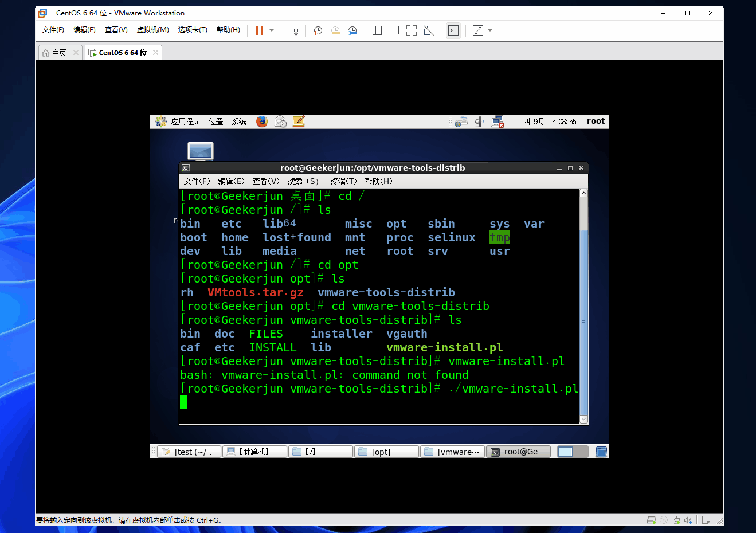This screenshot has width=756, height=533.
Task: Click the terminal window menu icon in title bar
Action: 185,168
